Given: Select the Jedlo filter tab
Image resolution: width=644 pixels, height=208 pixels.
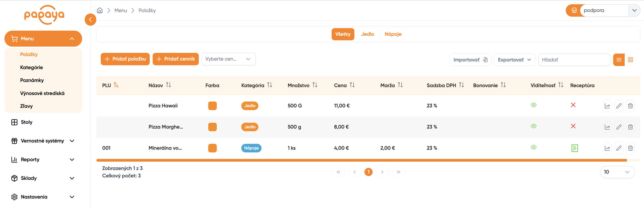Looking at the screenshot, I should tap(367, 34).
